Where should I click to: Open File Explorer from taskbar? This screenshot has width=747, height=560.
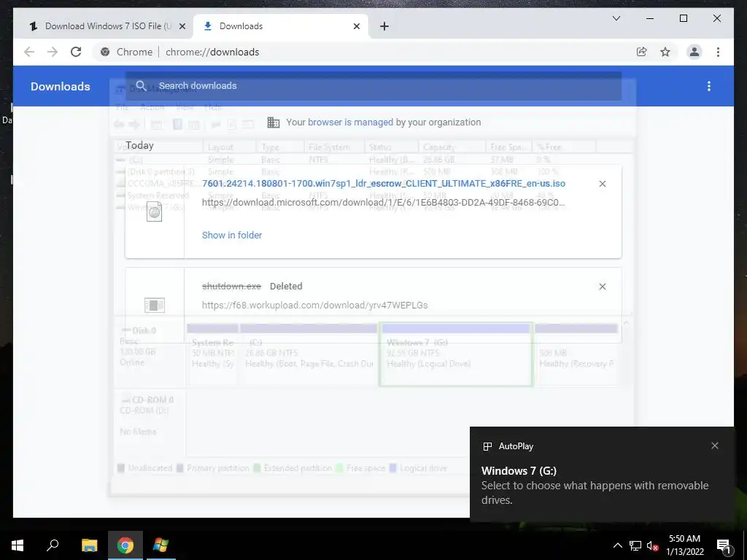(89, 545)
